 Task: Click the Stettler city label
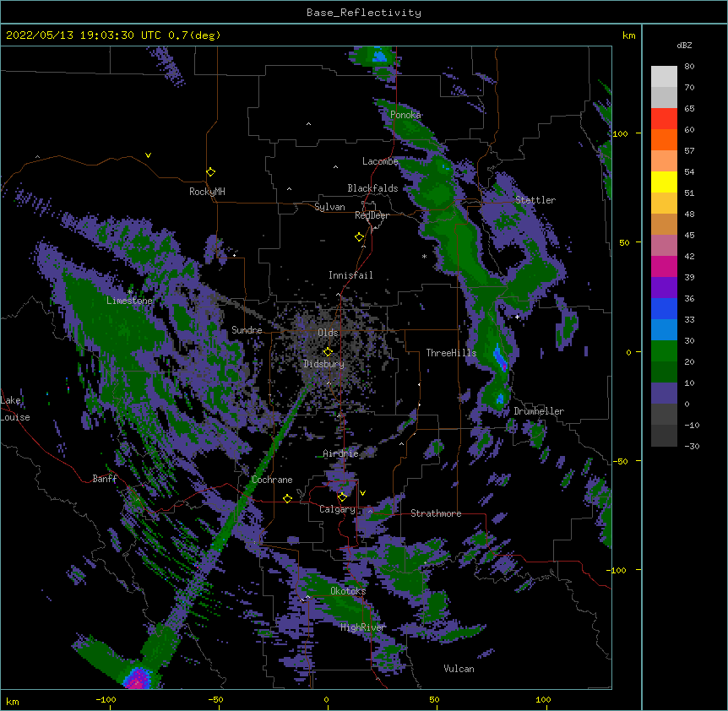tap(535, 200)
